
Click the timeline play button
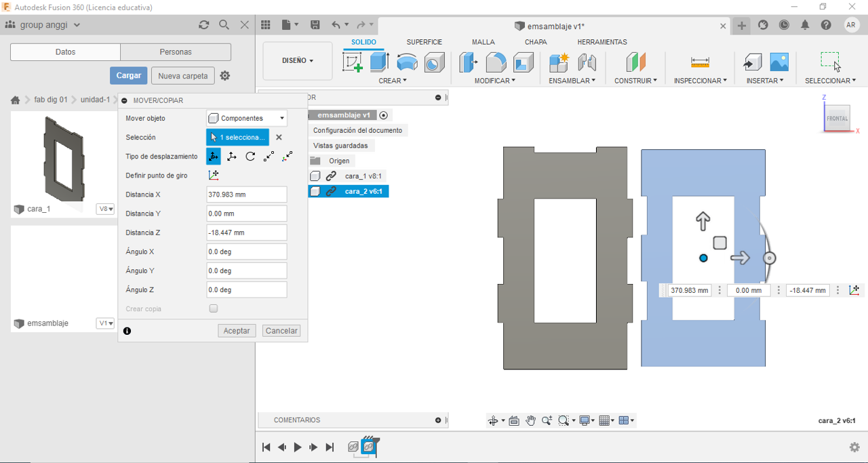(298, 447)
